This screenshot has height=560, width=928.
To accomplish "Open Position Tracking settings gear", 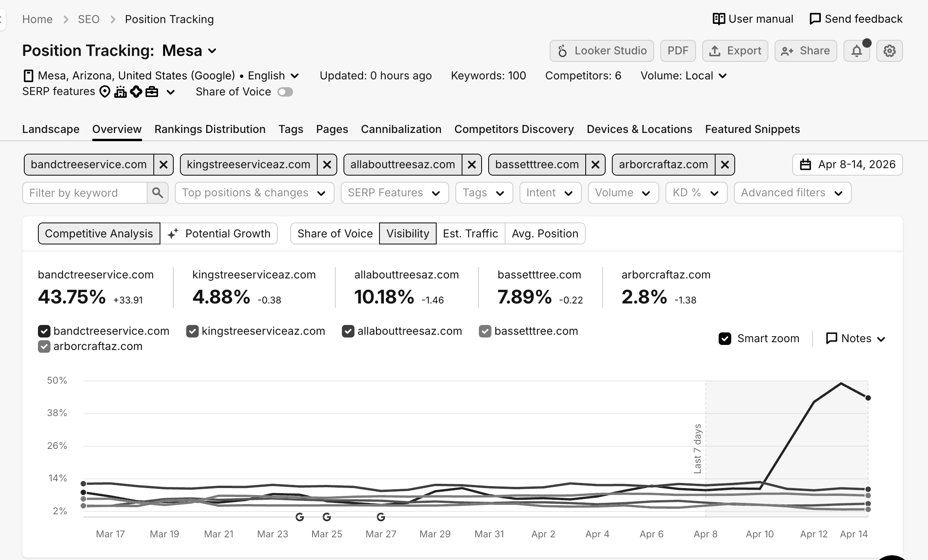I will 889,50.
